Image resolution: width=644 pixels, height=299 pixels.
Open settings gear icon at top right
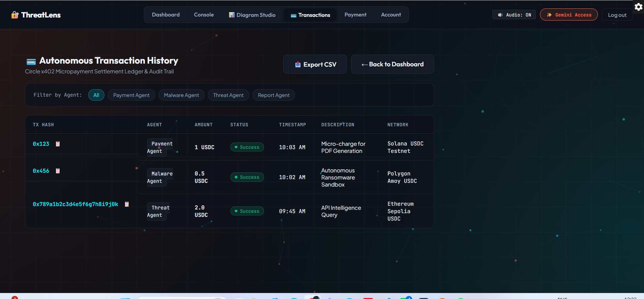pyautogui.click(x=638, y=7)
